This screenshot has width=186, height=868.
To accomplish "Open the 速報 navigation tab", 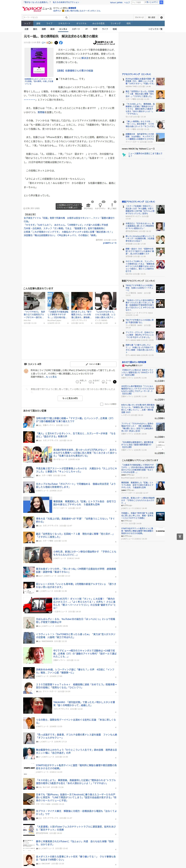I will 38,24.
